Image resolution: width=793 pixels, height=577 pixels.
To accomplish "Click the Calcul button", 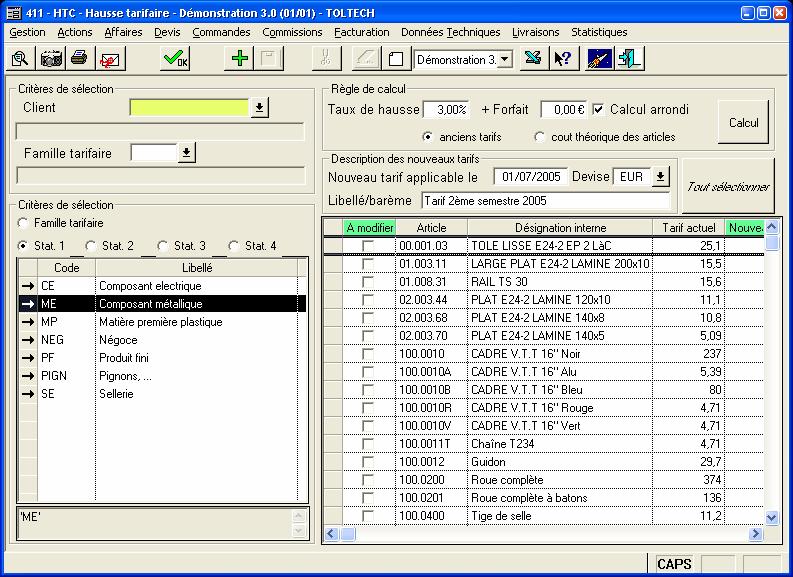I will 743,122.
